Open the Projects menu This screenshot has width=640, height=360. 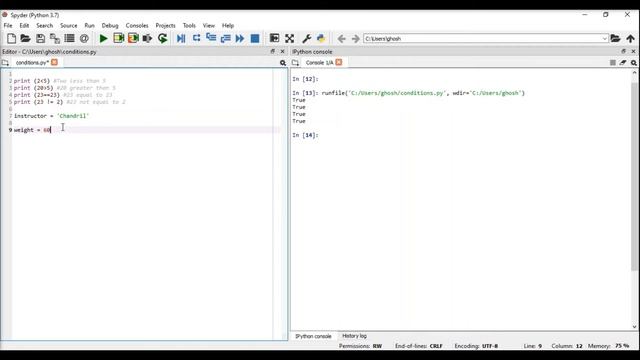click(x=165, y=25)
